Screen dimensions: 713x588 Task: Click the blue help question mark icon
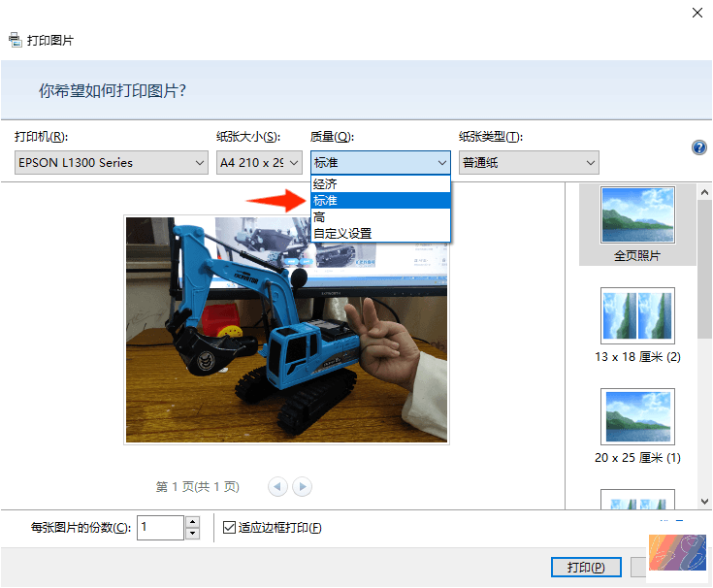698,147
